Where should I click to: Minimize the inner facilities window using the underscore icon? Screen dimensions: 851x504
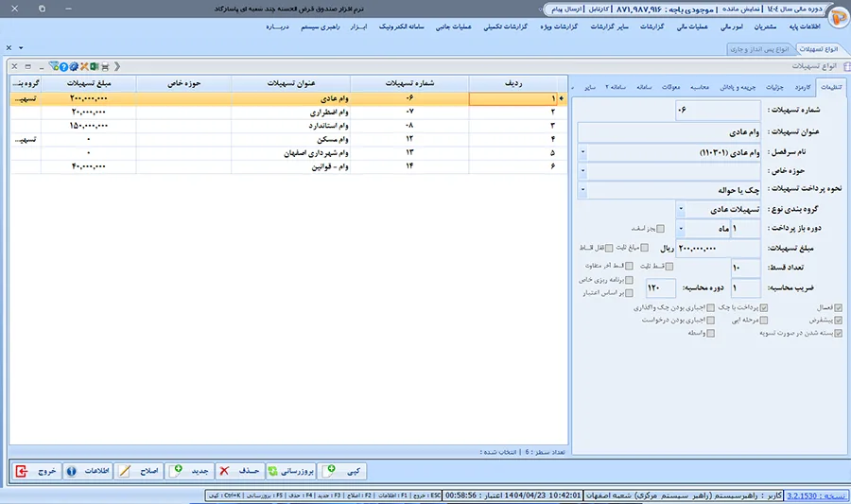pyautogui.click(x=42, y=67)
